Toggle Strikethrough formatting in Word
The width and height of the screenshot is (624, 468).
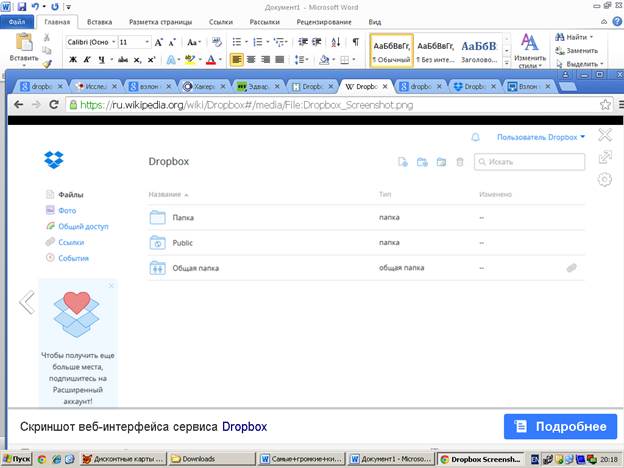[123, 60]
